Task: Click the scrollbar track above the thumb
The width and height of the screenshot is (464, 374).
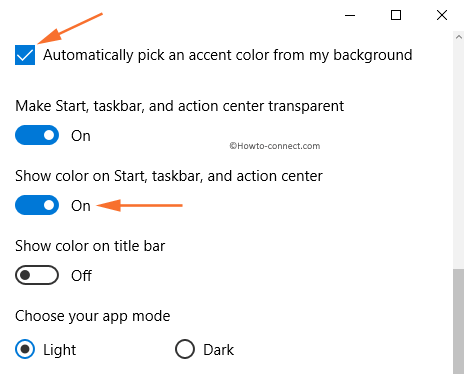Action: pos(459,156)
